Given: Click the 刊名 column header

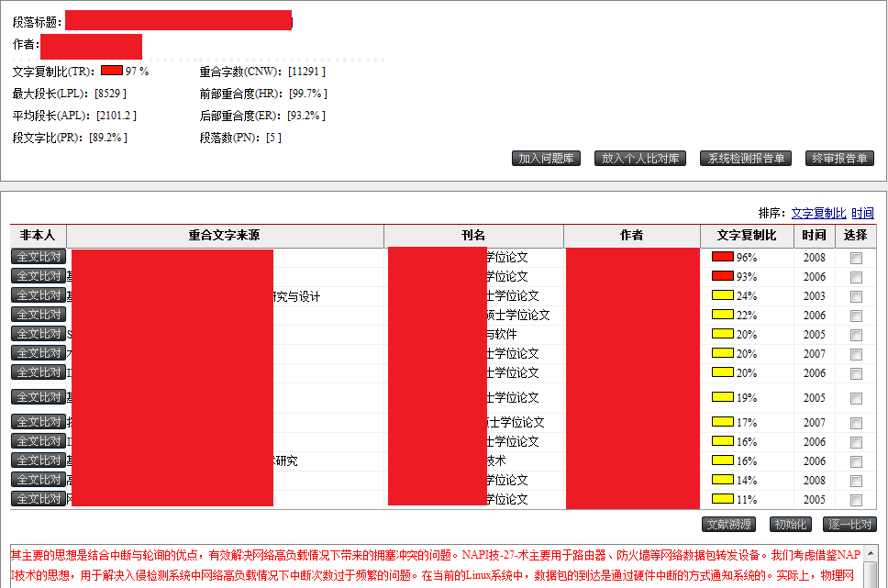Looking at the screenshot, I should point(473,235).
